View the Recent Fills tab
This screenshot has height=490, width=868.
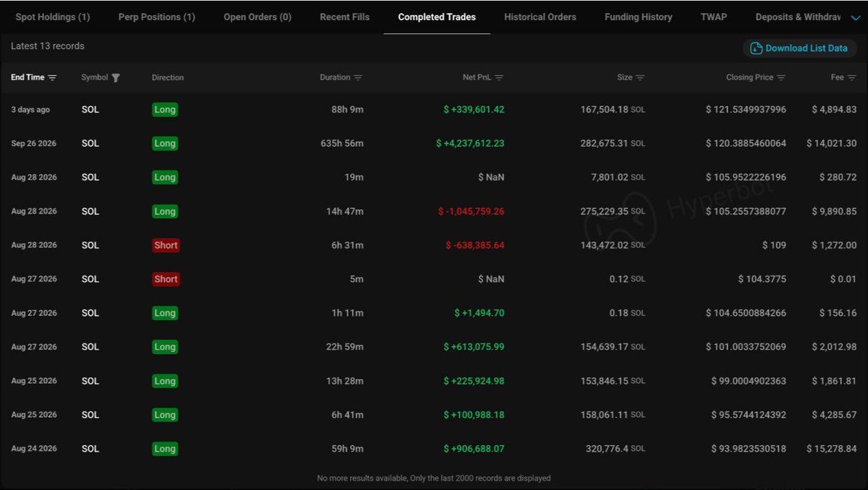pos(344,17)
